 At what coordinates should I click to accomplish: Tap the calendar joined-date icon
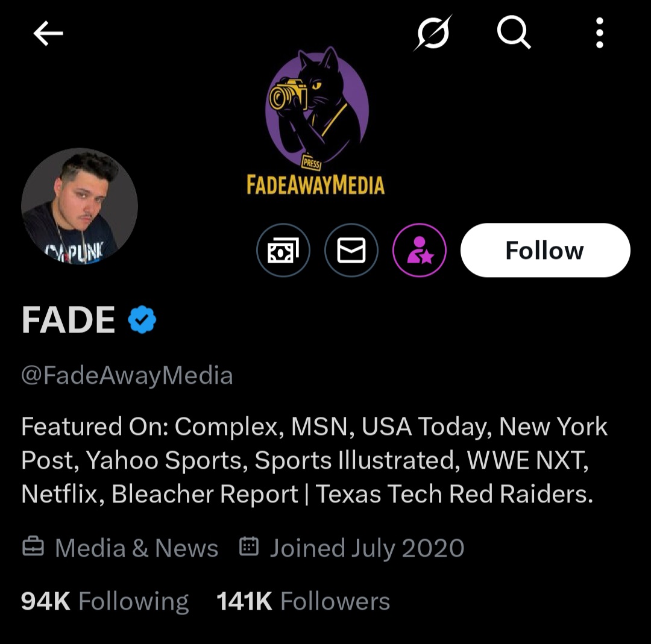click(249, 546)
